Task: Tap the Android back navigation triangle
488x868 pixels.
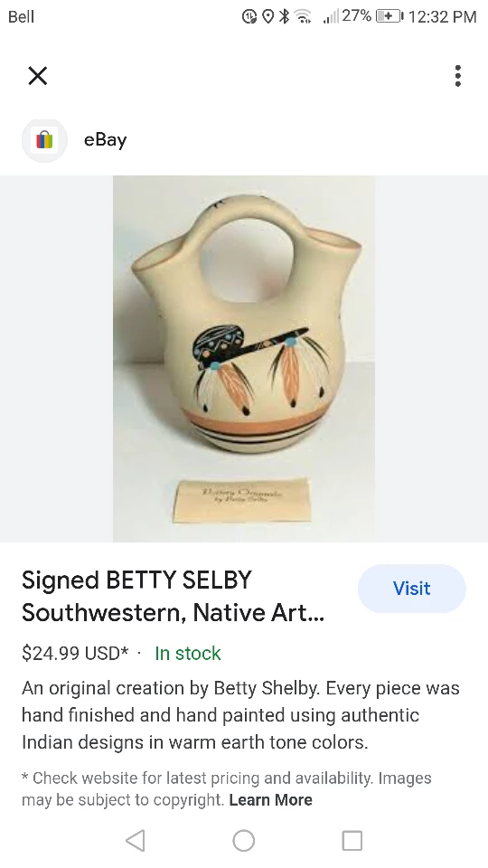Action: pyautogui.click(x=136, y=840)
